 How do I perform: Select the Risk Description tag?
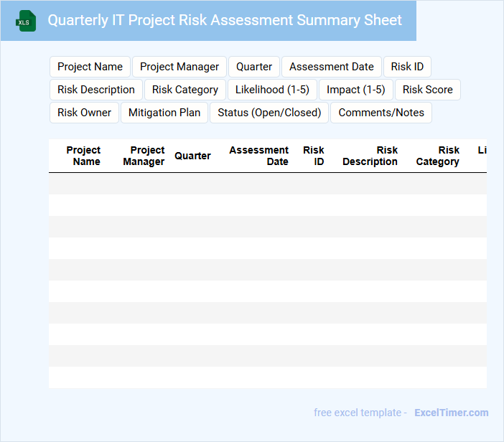tap(96, 90)
